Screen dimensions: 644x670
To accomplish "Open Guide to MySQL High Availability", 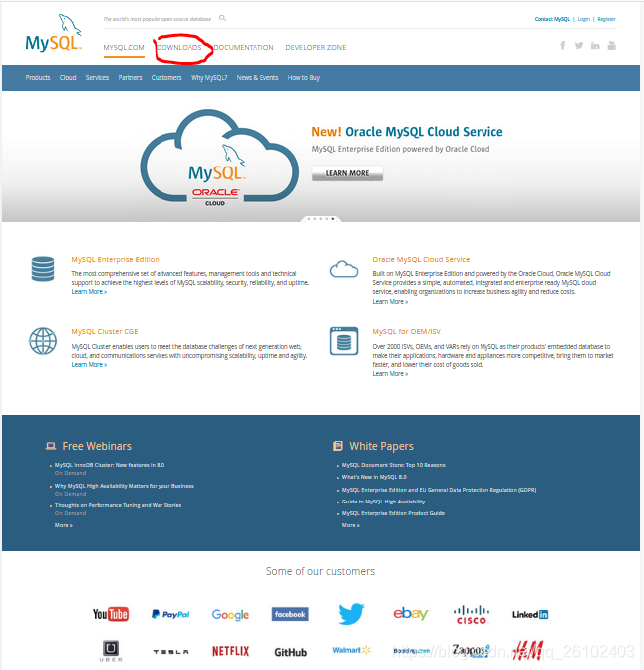I will click(x=384, y=502).
